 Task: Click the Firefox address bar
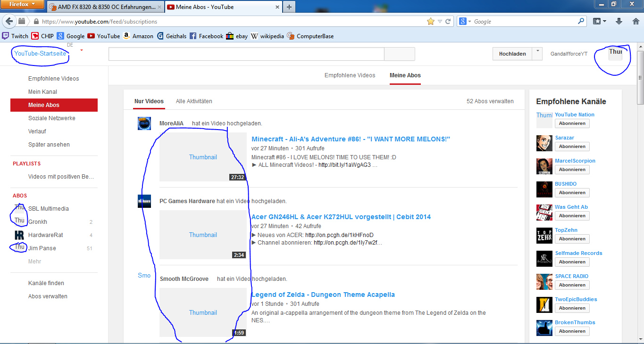click(x=231, y=21)
